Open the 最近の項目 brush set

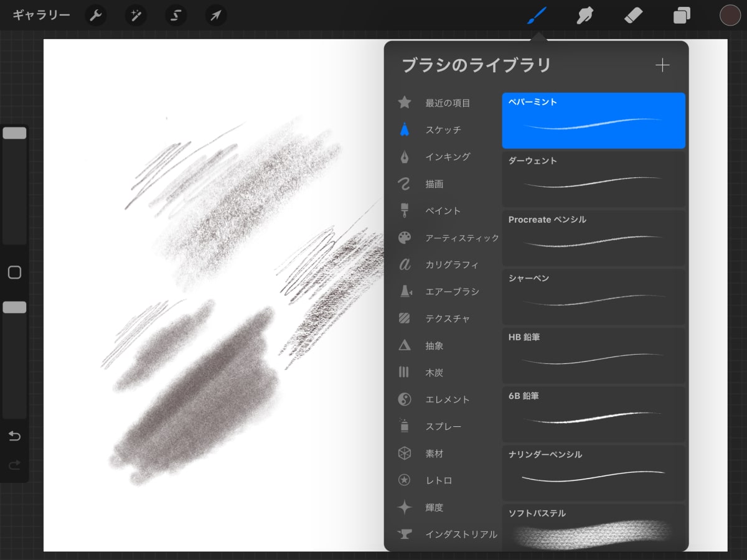[x=448, y=103]
